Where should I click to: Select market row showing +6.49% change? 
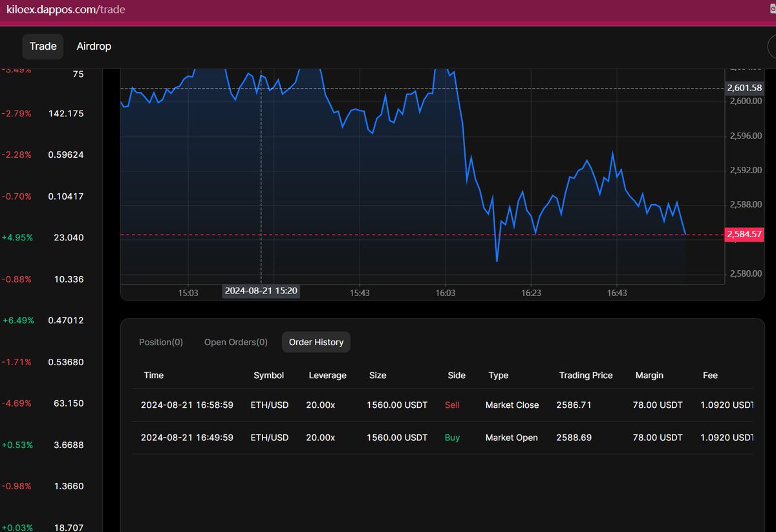click(x=51, y=320)
